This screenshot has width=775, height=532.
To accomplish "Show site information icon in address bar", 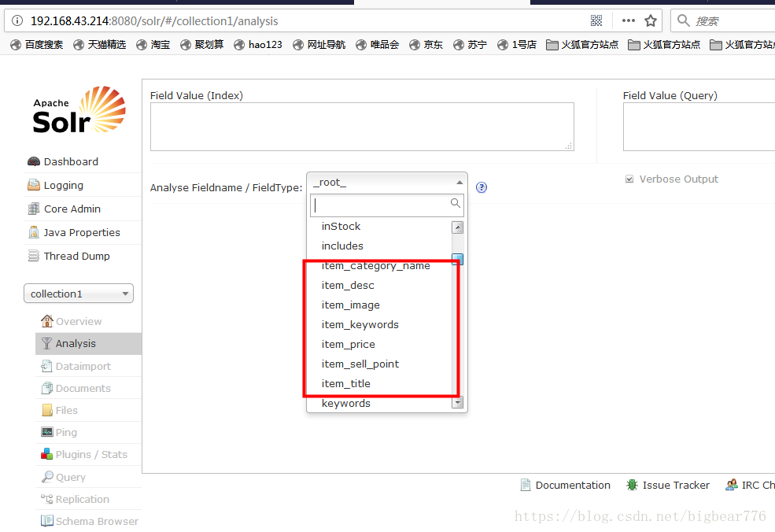I will (x=17, y=20).
